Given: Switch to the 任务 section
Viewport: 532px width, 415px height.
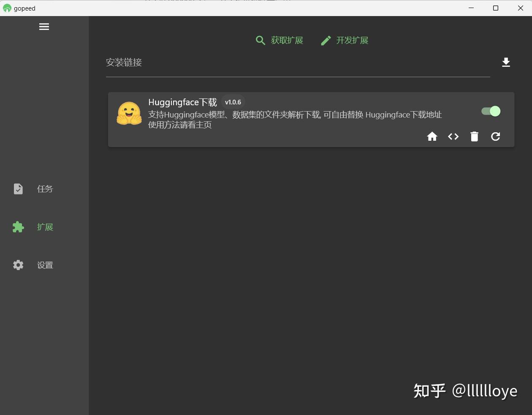Looking at the screenshot, I should 45,189.
